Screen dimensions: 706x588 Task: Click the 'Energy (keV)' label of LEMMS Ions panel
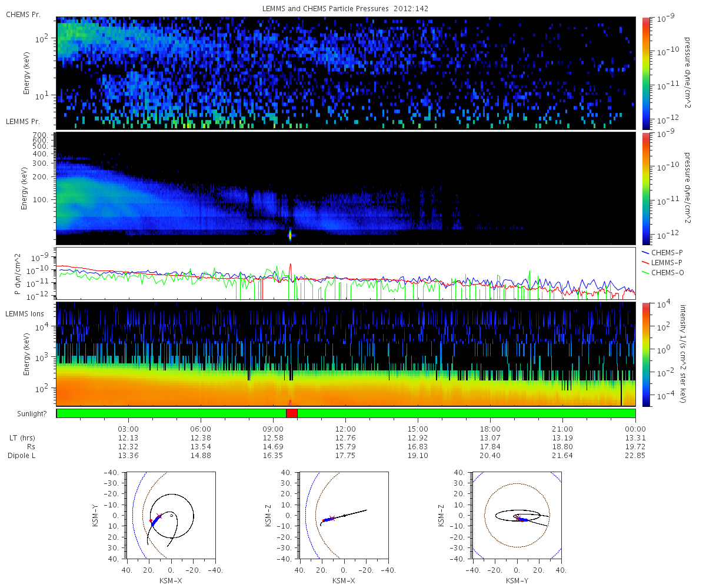[26, 354]
